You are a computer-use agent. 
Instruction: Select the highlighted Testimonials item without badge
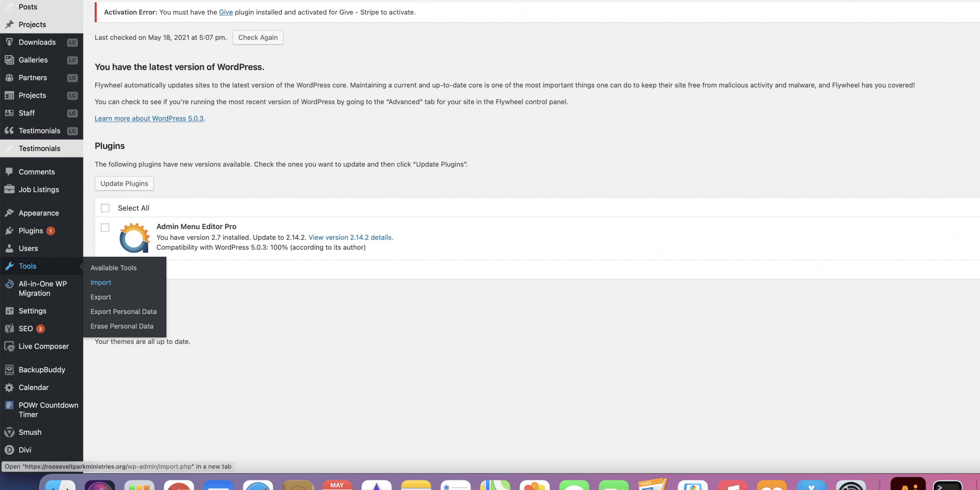(39, 148)
